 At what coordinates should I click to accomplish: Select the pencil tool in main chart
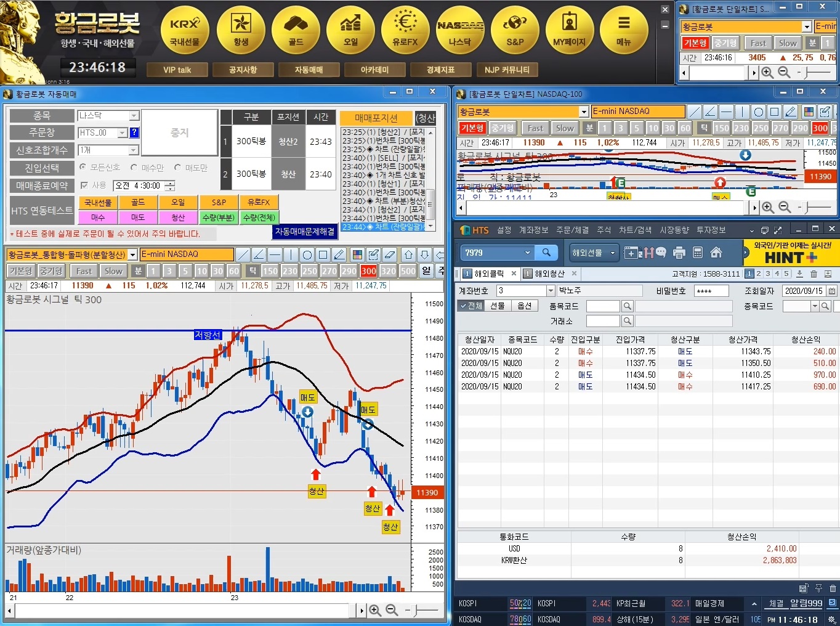pos(339,254)
